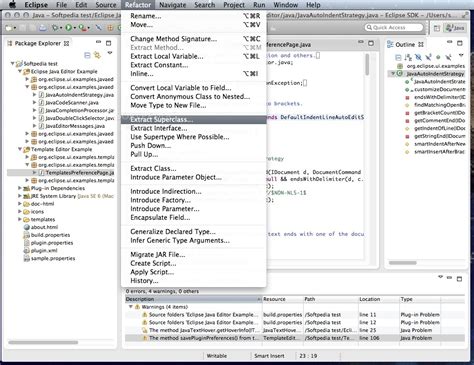Maximize the Outline view

click(460, 43)
